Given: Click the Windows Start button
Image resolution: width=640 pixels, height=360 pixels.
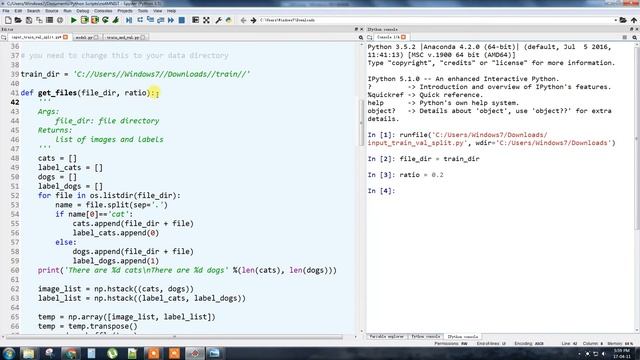Looking at the screenshot, I should coord(9,353).
